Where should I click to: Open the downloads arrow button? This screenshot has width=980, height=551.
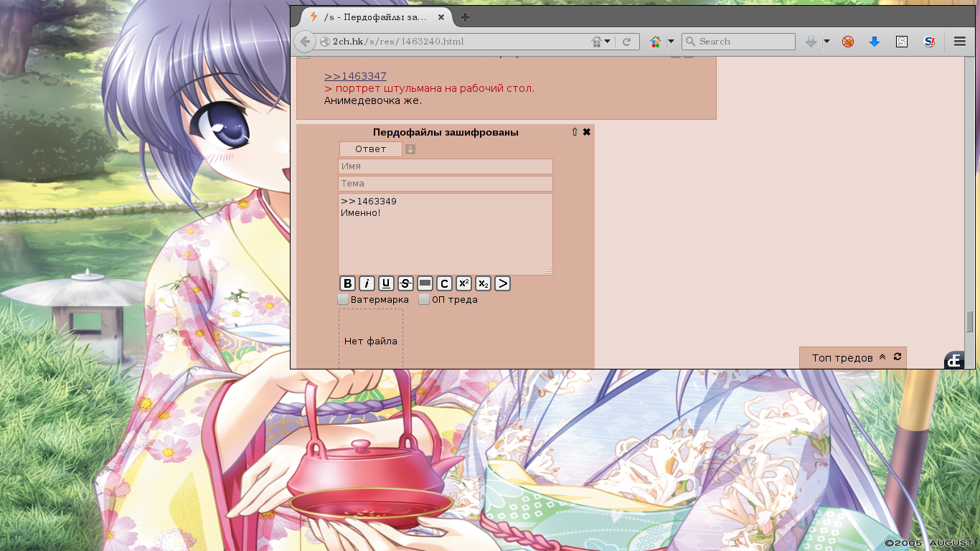coord(811,42)
